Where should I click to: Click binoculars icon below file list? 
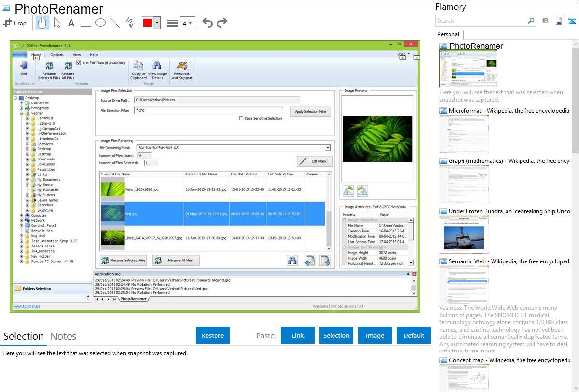pos(292,261)
